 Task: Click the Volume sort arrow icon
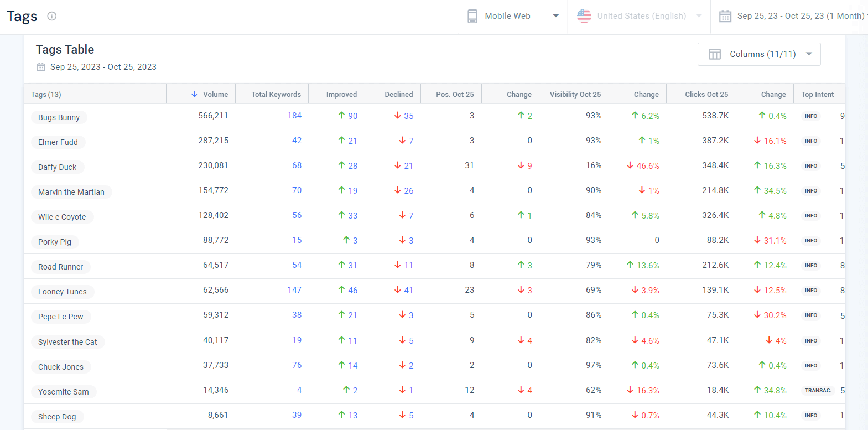(195, 94)
